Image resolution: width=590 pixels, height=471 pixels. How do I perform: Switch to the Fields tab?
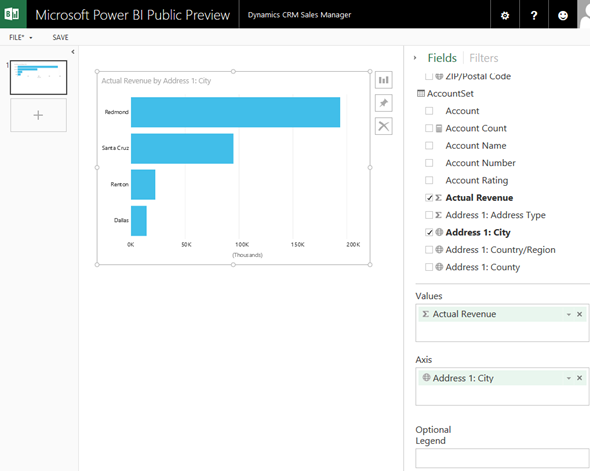pyautogui.click(x=442, y=58)
